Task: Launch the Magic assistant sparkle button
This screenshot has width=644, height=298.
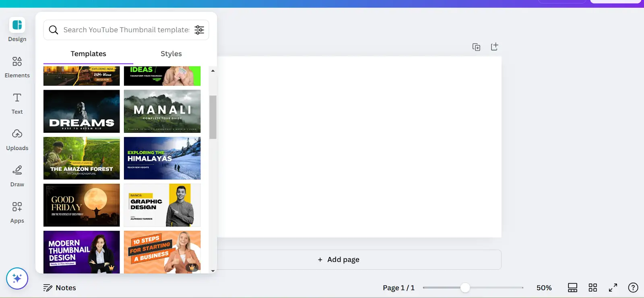Action: pos(17,278)
